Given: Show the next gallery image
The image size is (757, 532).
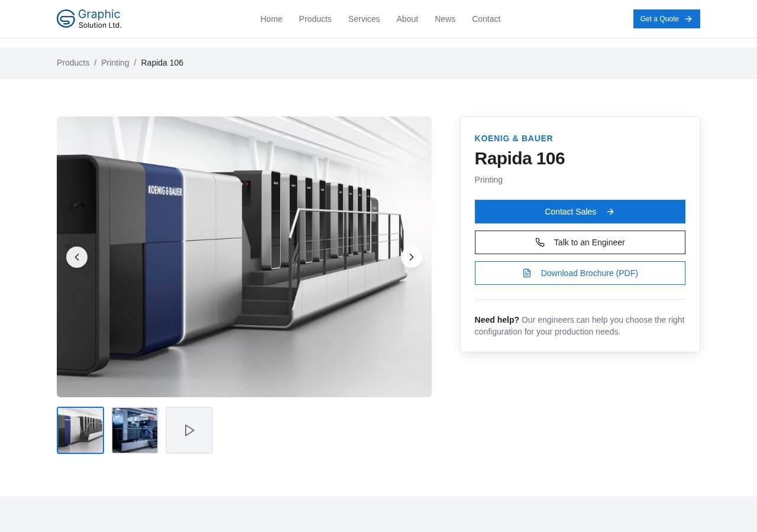Looking at the screenshot, I should (x=412, y=257).
